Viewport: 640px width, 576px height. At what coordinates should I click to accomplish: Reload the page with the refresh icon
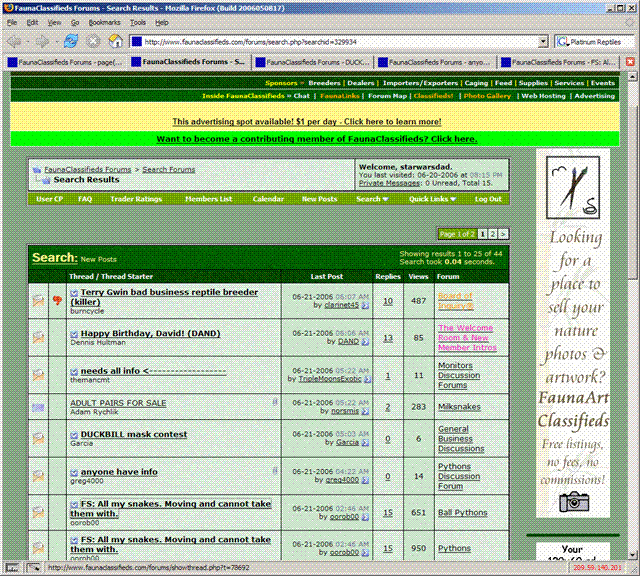click(71, 41)
